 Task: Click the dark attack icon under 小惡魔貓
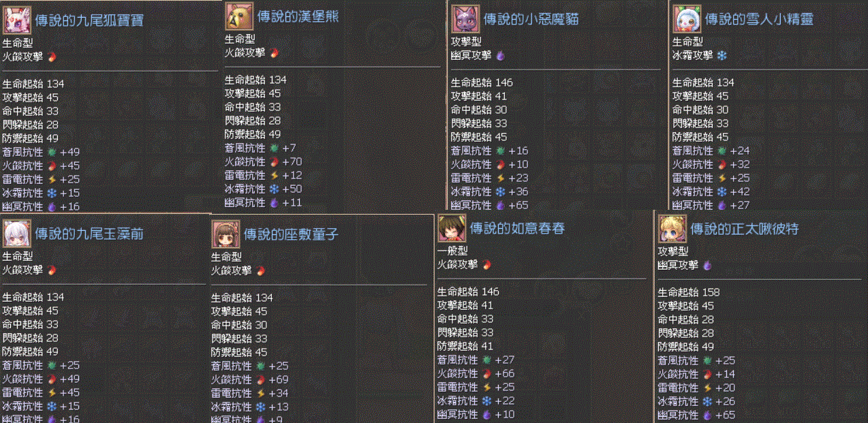pyautogui.click(x=499, y=55)
